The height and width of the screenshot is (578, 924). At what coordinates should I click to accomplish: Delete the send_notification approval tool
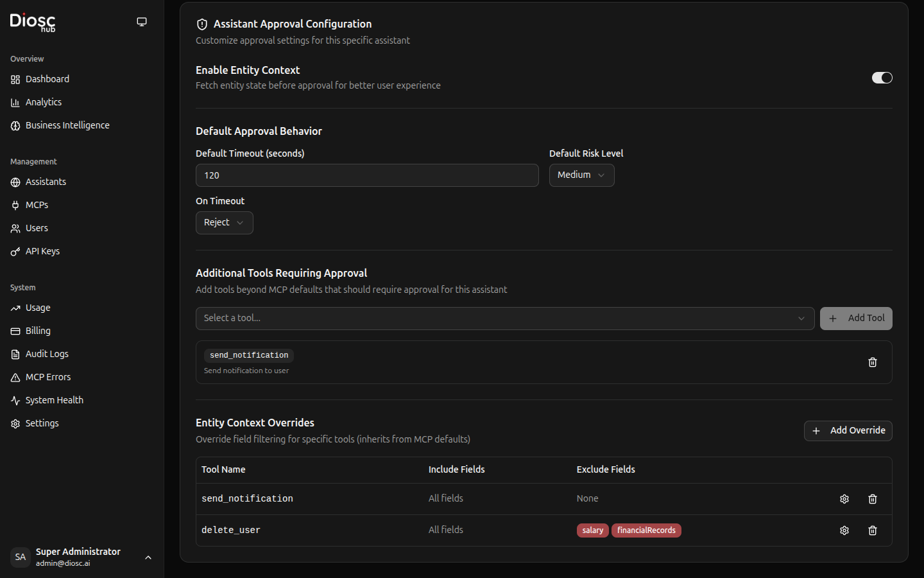click(x=872, y=362)
